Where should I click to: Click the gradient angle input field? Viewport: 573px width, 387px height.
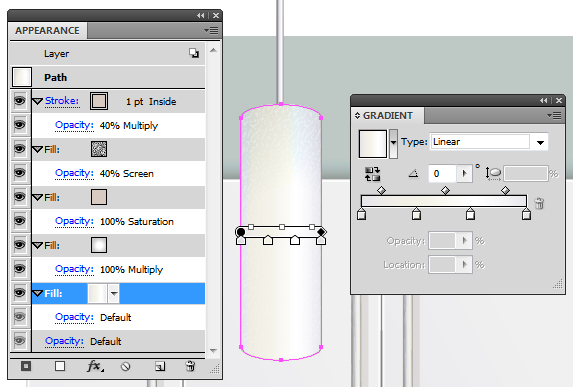tap(443, 173)
